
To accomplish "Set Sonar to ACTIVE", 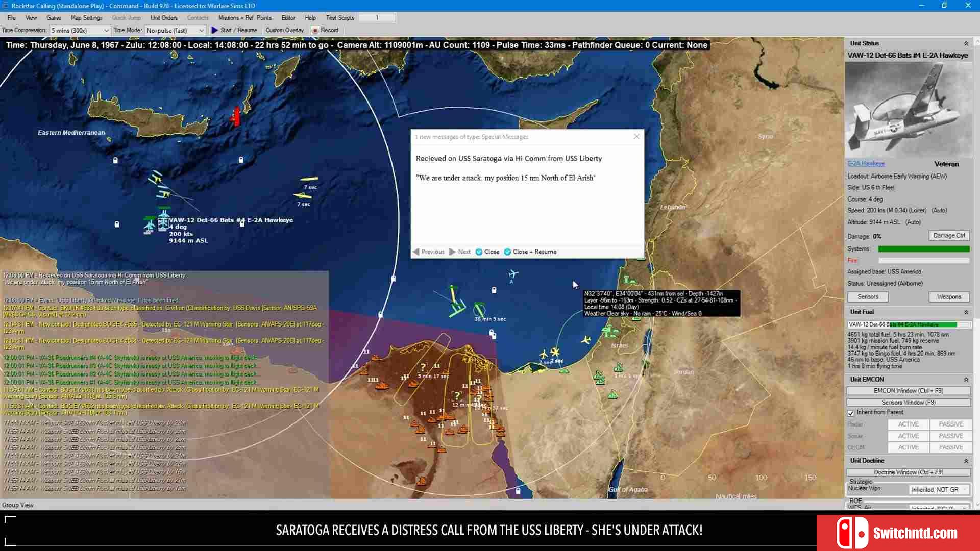I will (908, 436).
